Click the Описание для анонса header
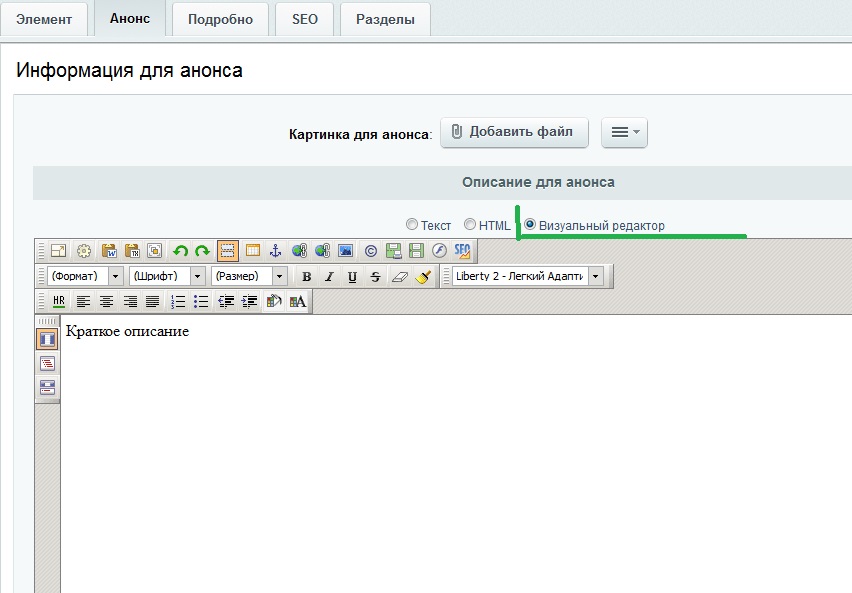The height and width of the screenshot is (593, 852). tap(538, 182)
